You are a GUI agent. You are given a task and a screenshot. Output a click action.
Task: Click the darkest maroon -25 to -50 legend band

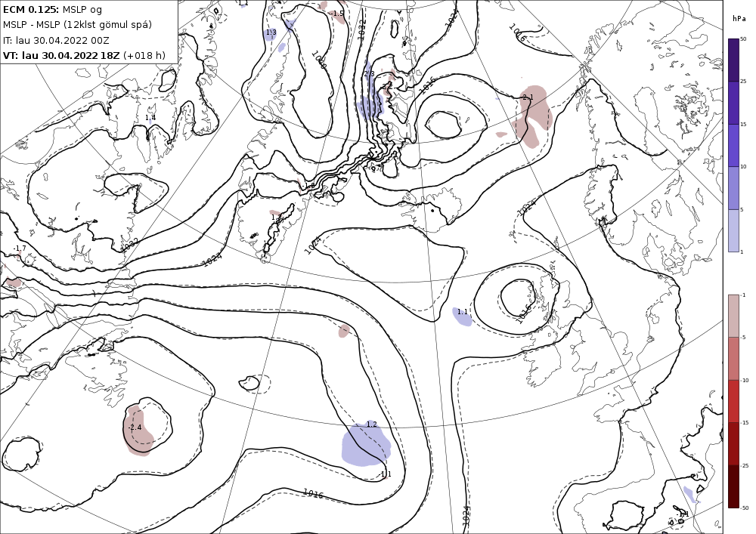point(733,486)
